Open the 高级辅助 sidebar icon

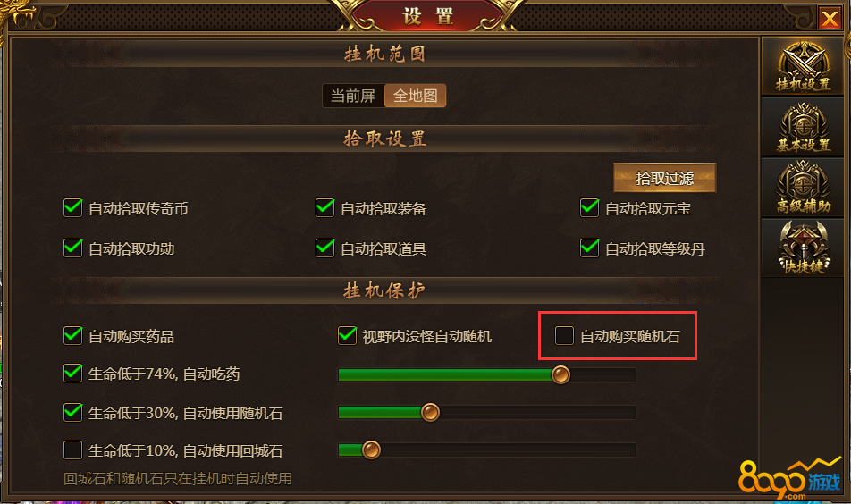coord(803,189)
